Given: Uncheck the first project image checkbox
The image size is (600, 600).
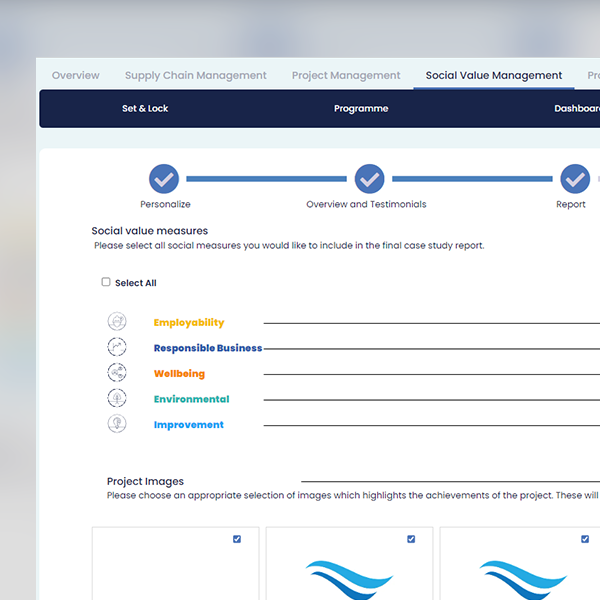Looking at the screenshot, I should coord(237,539).
